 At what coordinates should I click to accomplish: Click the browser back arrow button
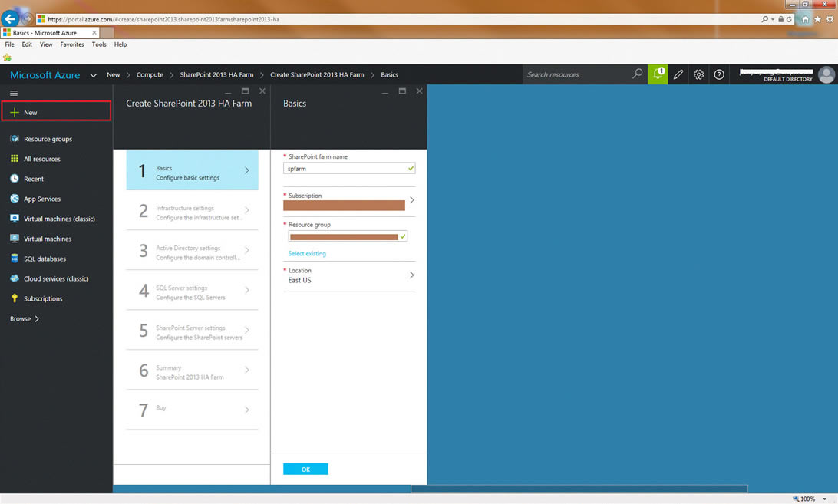coord(11,19)
